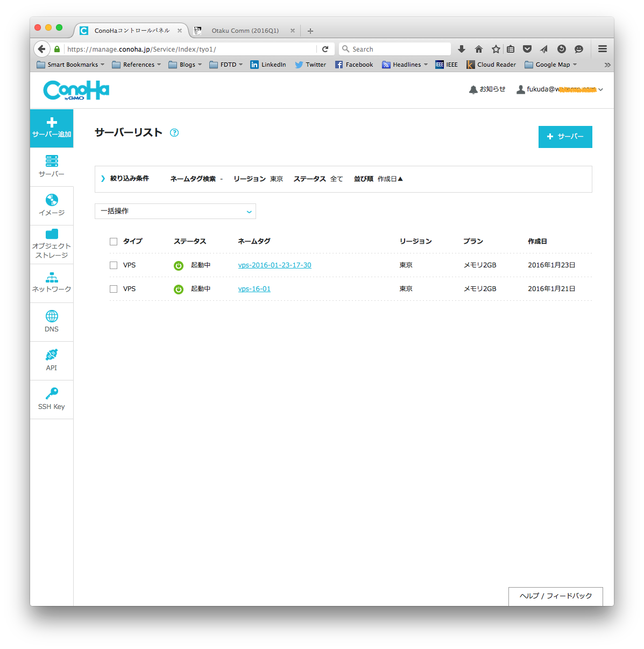Open Smart Bookmarks folder dropdown

click(x=70, y=65)
